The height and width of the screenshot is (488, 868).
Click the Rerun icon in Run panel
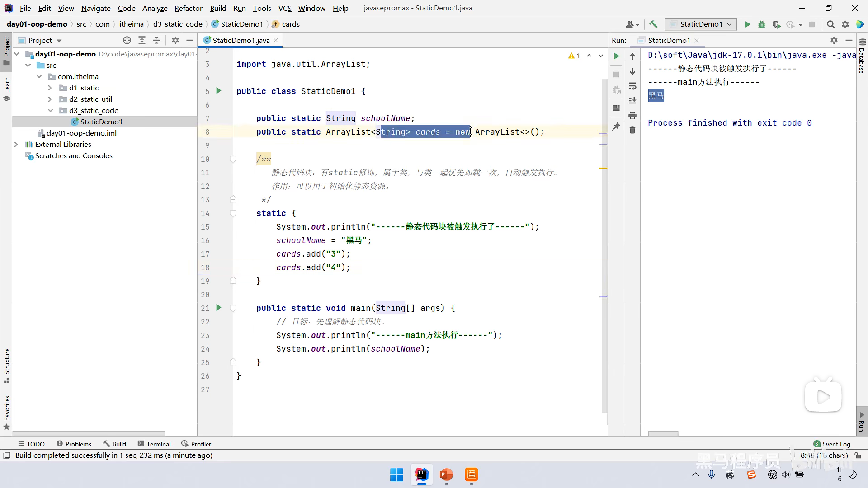[x=616, y=56]
